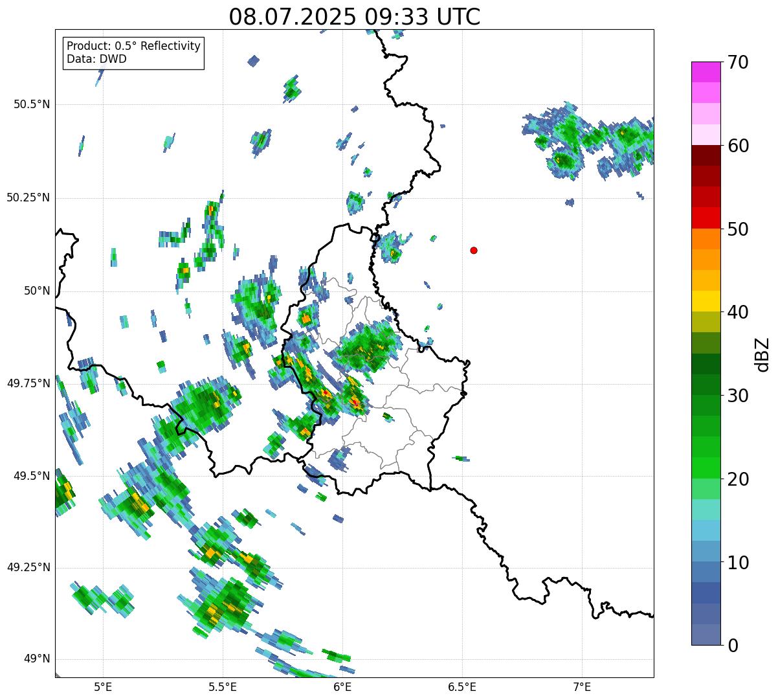Click the red station marker dot on map
This screenshot has height=700, width=778.
[x=474, y=250]
